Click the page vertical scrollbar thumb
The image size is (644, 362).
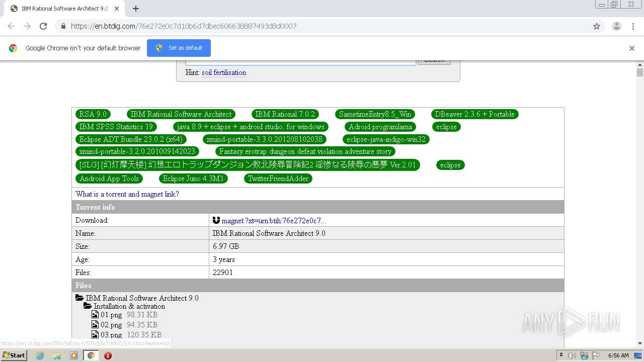(640, 72)
